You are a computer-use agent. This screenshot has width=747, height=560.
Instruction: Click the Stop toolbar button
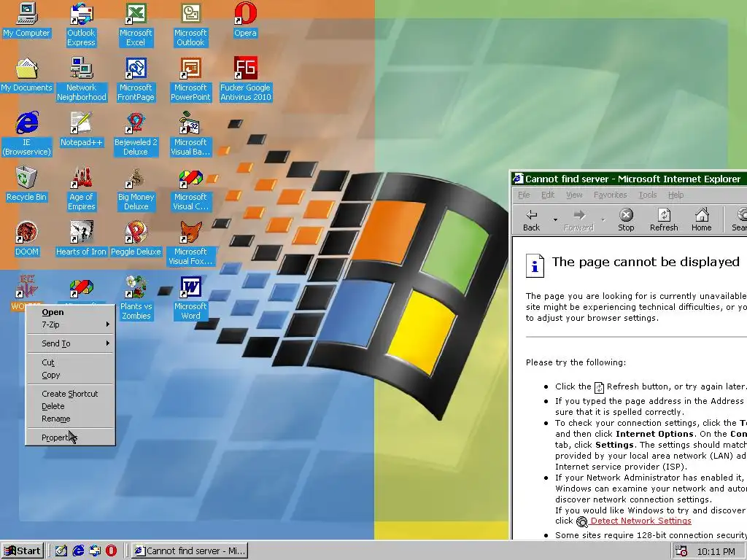click(626, 220)
